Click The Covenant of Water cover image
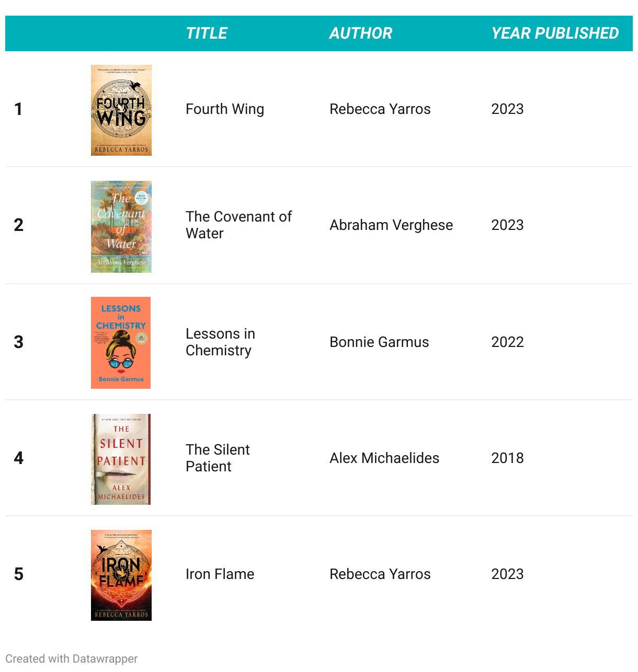 click(121, 227)
